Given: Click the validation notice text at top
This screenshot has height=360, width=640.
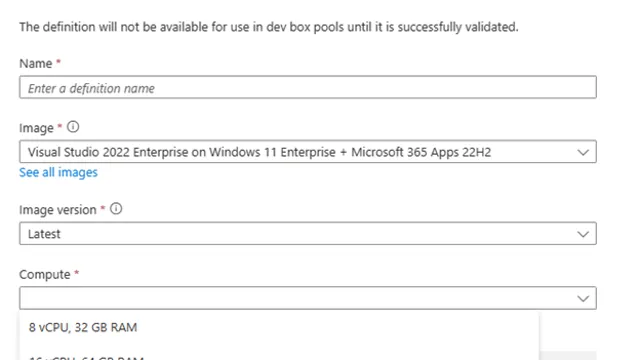Looking at the screenshot, I should click(x=269, y=27).
